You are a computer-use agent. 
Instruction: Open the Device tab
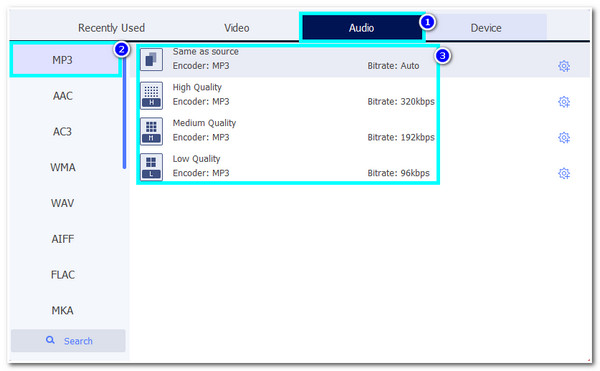point(486,28)
